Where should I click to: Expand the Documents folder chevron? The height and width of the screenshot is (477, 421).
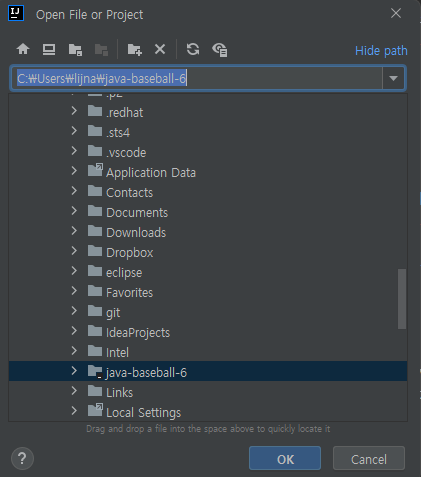pos(74,211)
